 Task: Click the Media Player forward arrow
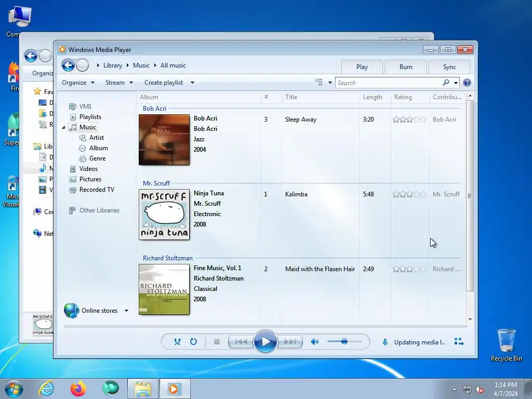click(x=82, y=65)
